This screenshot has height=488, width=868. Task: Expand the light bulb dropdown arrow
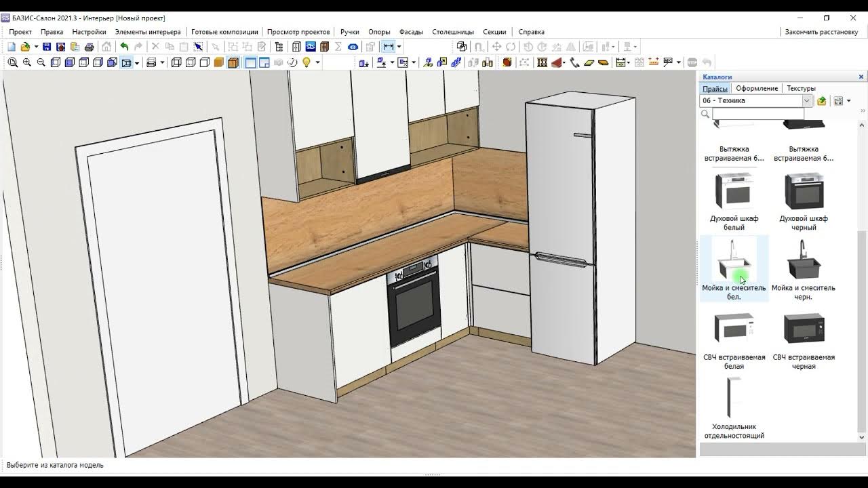point(317,62)
